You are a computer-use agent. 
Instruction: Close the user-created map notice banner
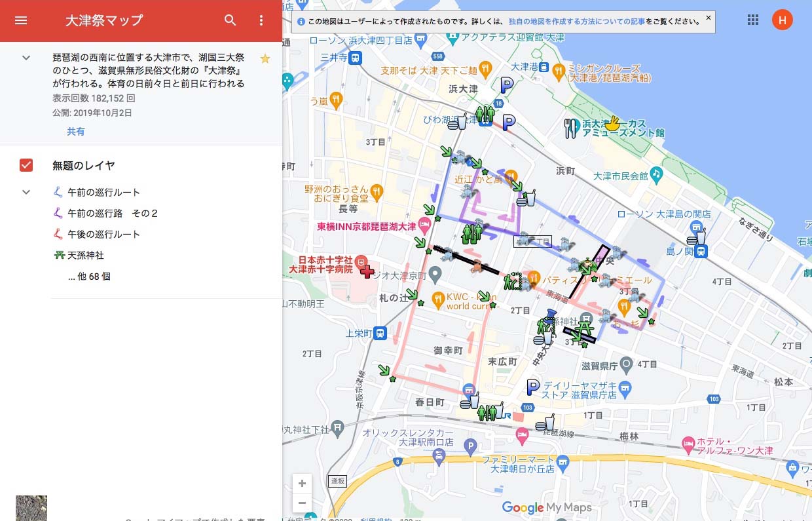(x=708, y=18)
